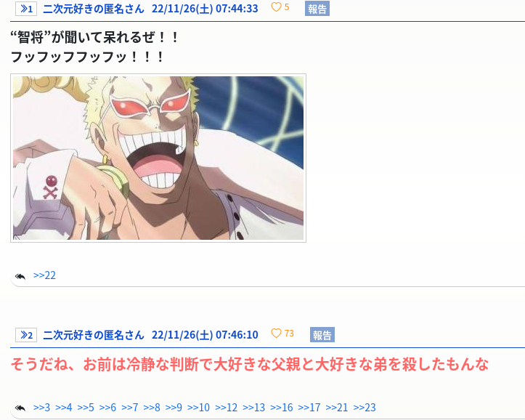Viewport: 525px width, 420px height.
Task: Open the anime character image thumbnail
Action: point(158,158)
